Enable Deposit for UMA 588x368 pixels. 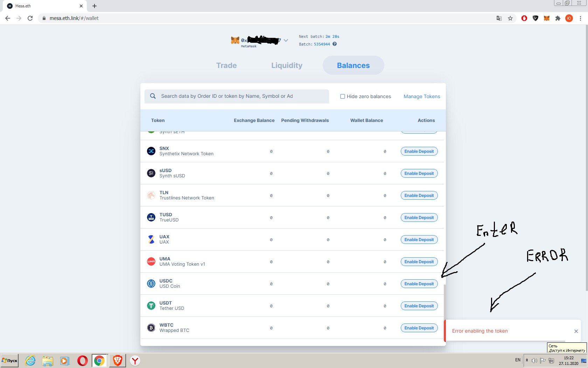pos(419,261)
